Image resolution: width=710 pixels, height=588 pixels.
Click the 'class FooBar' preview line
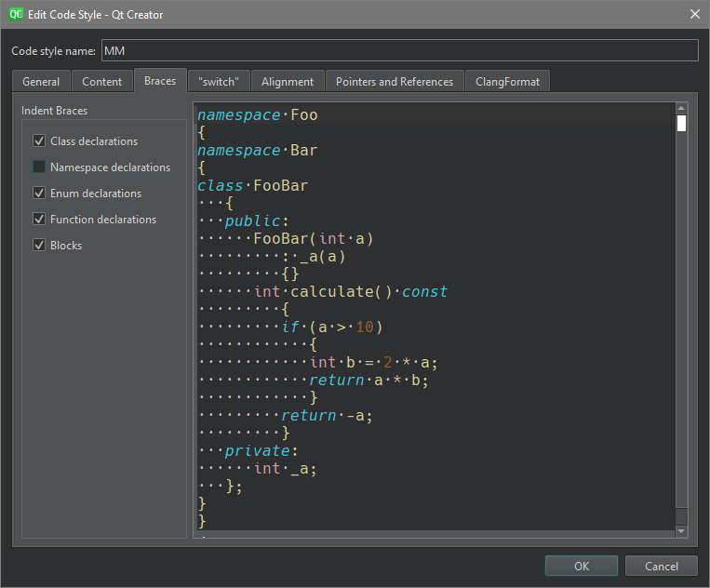click(253, 185)
